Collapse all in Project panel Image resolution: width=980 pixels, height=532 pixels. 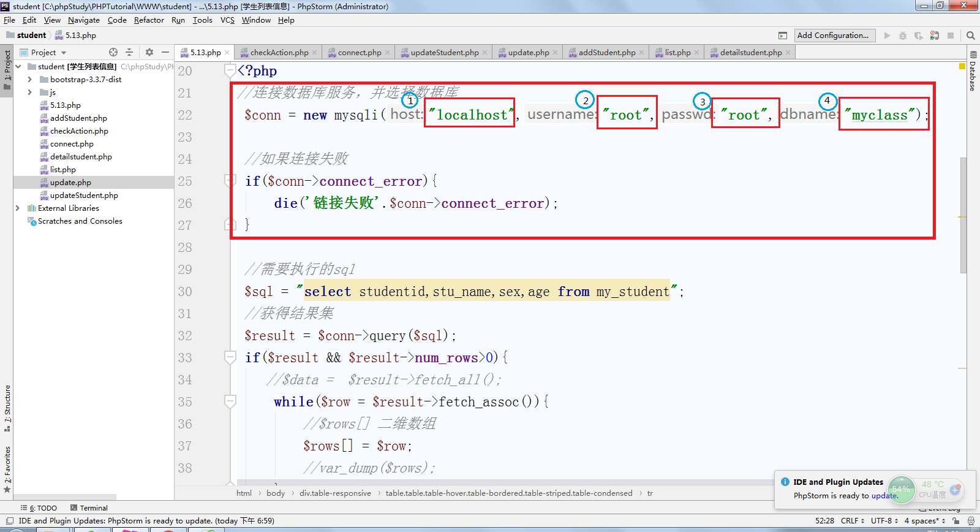(x=129, y=52)
